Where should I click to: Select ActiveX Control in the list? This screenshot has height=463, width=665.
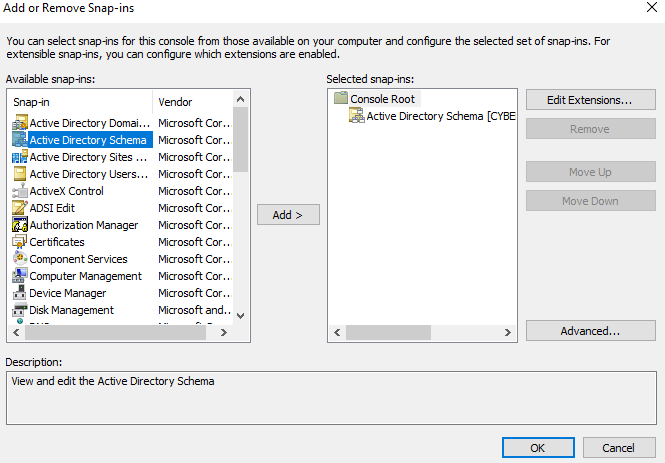[67, 191]
